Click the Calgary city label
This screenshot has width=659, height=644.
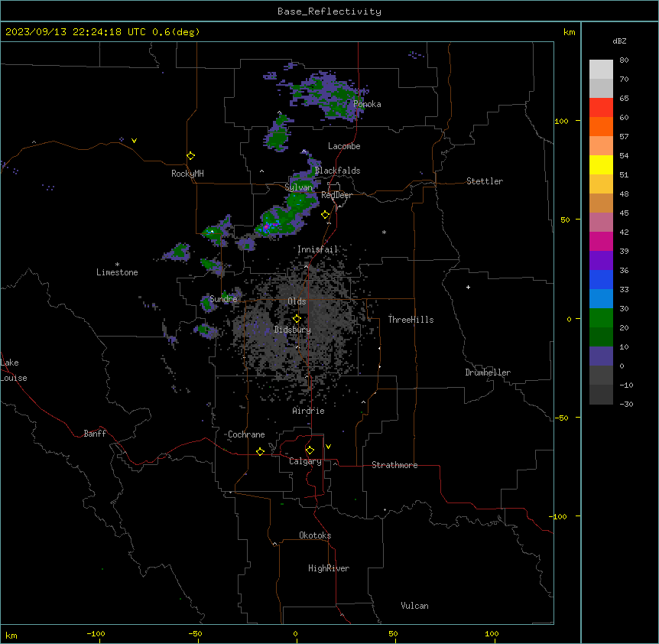point(305,461)
